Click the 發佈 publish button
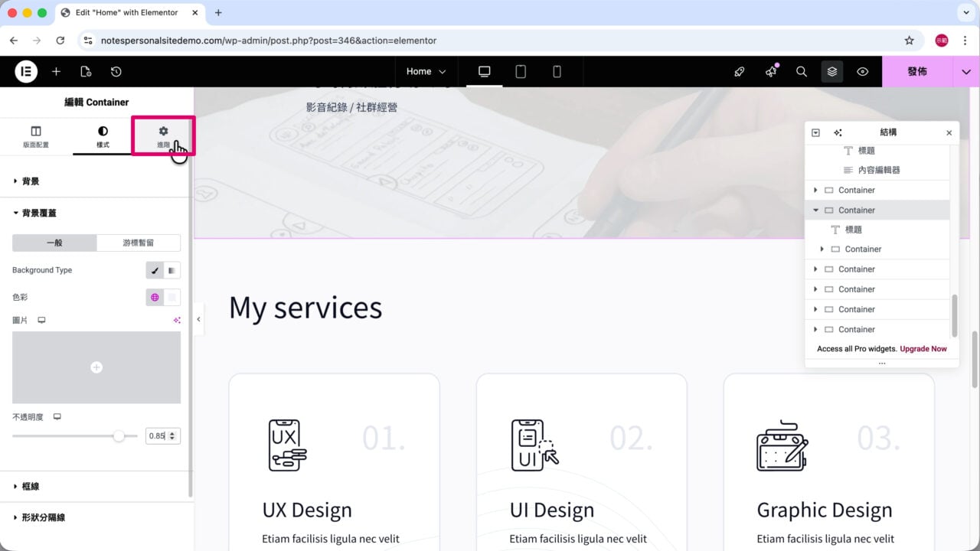 tap(917, 71)
